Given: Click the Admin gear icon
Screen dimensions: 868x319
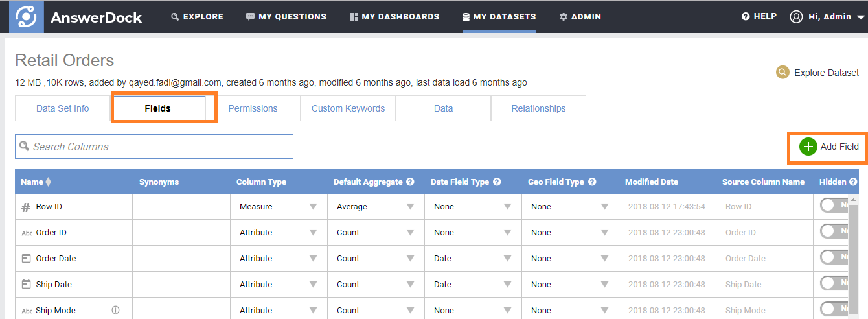Looking at the screenshot, I should (564, 17).
